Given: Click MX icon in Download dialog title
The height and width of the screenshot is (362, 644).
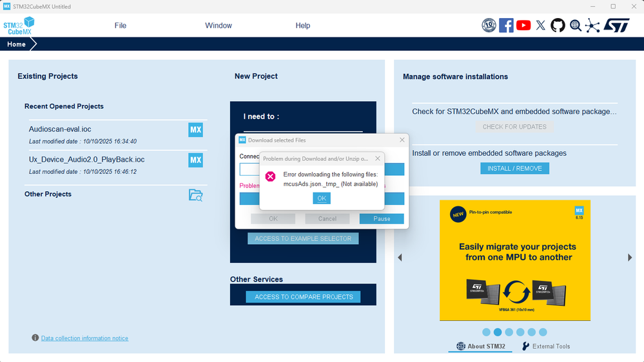Looking at the screenshot, I should [242, 140].
